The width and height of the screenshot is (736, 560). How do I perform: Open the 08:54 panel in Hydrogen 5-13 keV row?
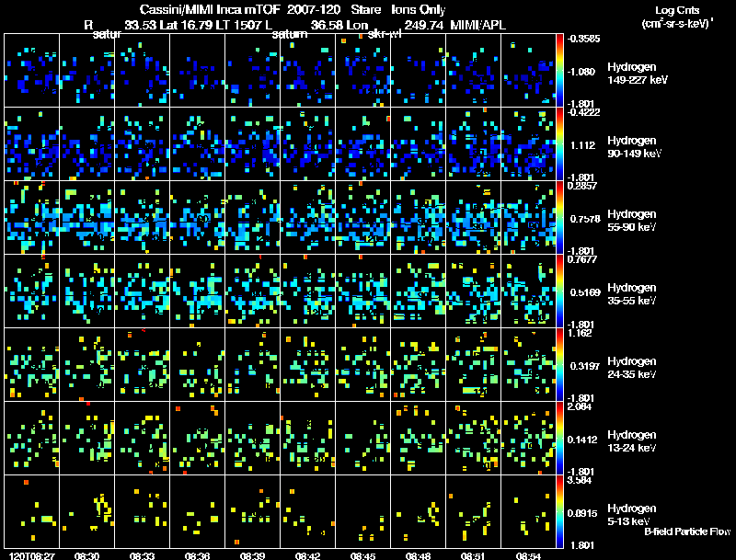tap(528, 512)
